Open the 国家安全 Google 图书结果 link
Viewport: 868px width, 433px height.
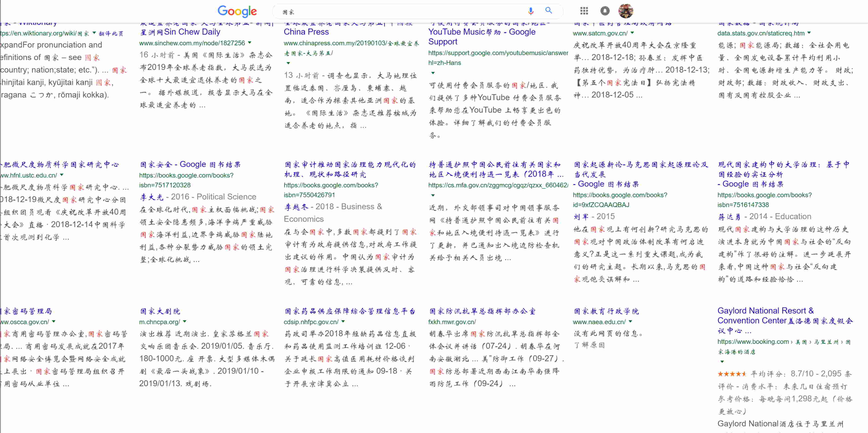pyautogui.click(x=190, y=164)
